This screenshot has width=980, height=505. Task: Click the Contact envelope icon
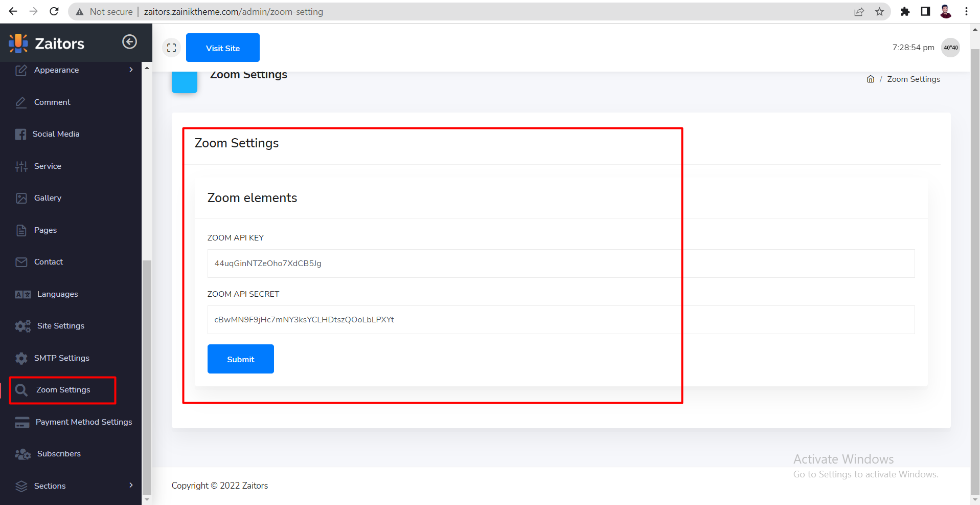tap(21, 262)
